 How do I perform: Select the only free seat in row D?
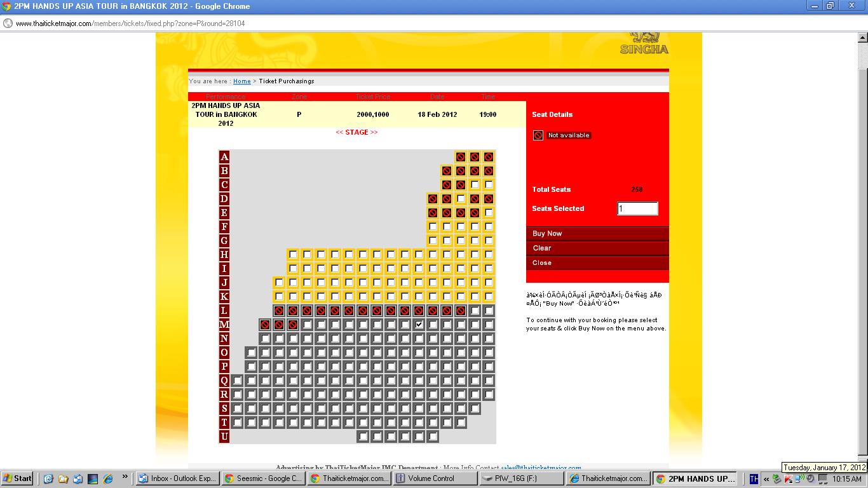point(461,199)
